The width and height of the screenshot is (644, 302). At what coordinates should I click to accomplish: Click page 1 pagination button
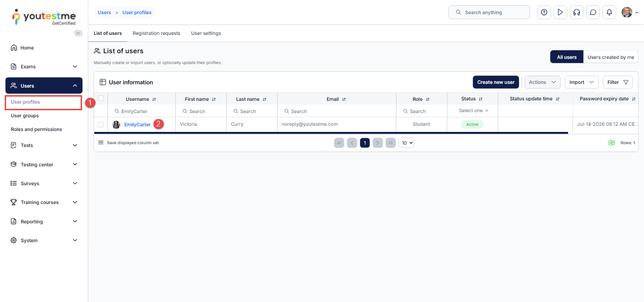[364, 143]
